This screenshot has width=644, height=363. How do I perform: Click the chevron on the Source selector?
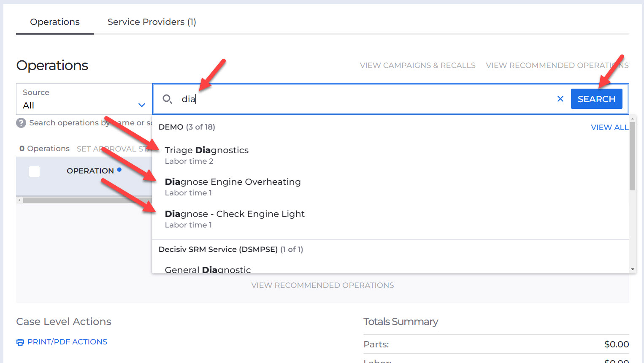click(141, 105)
